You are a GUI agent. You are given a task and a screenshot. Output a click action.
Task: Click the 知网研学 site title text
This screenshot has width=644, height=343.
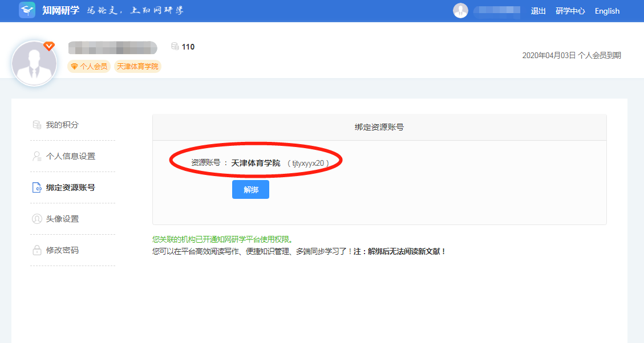coord(61,10)
